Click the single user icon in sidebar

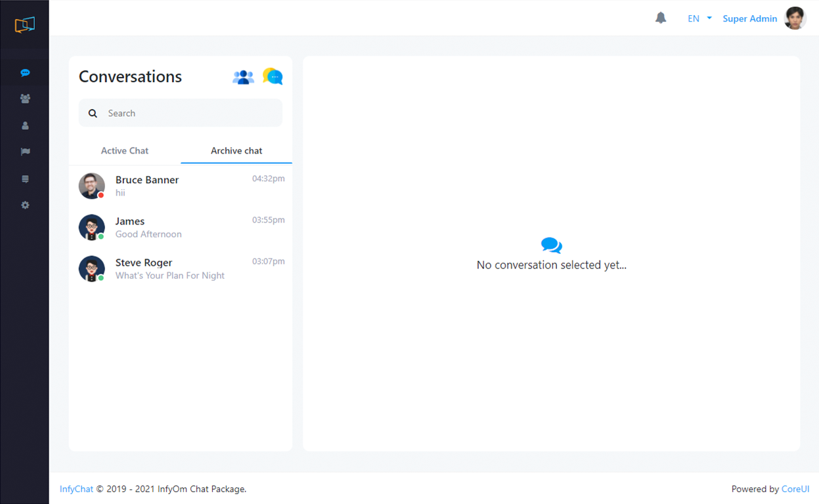pos(25,125)
